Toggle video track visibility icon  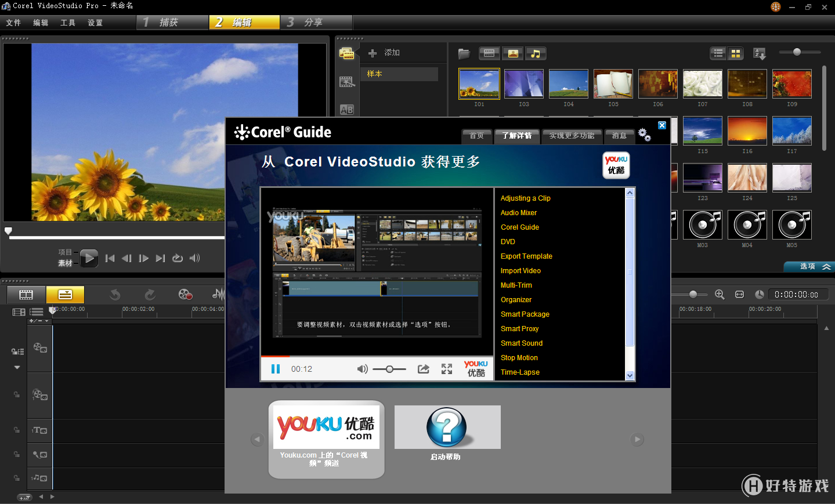click(x=40, y=348)
